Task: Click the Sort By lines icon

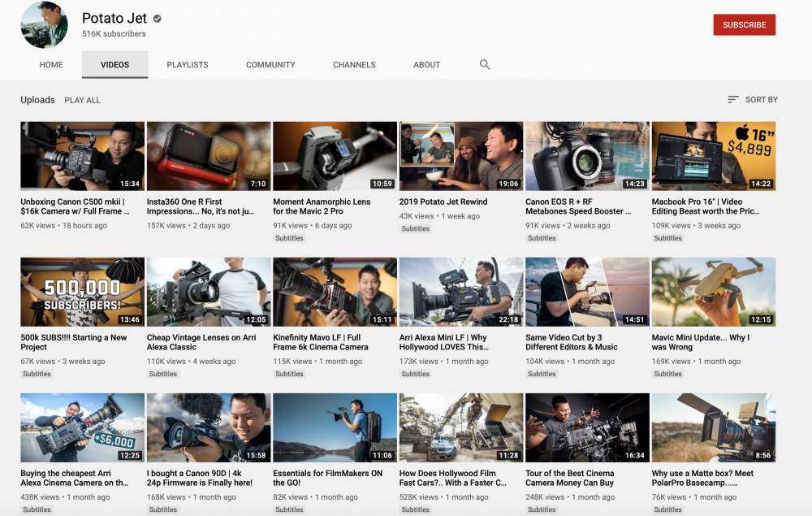Action: [x=733, y=100]
